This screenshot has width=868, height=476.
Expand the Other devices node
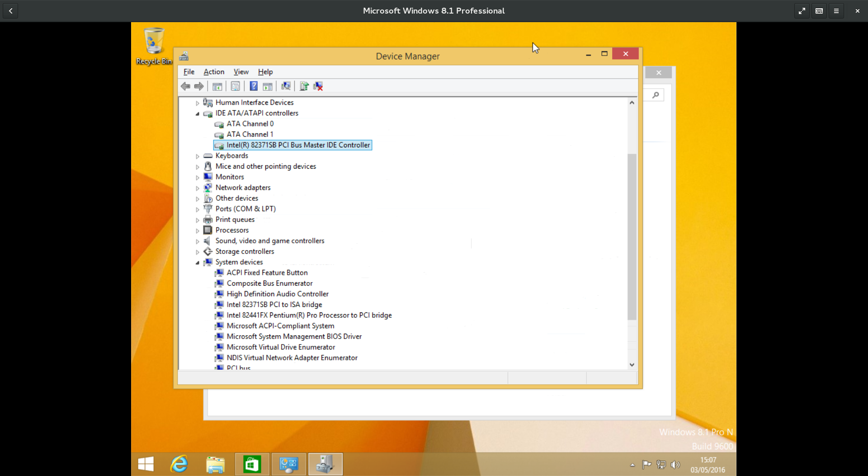198,199
